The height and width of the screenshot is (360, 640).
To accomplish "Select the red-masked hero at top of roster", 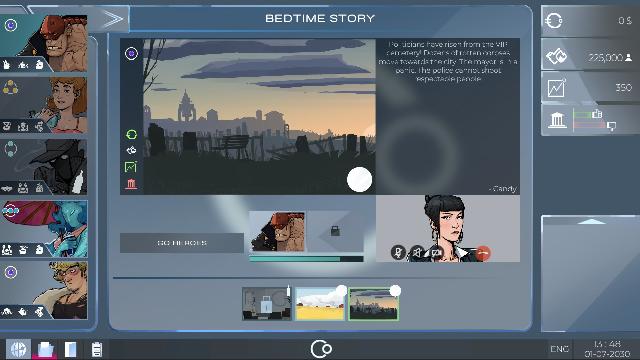I will [x=44, y=43].
